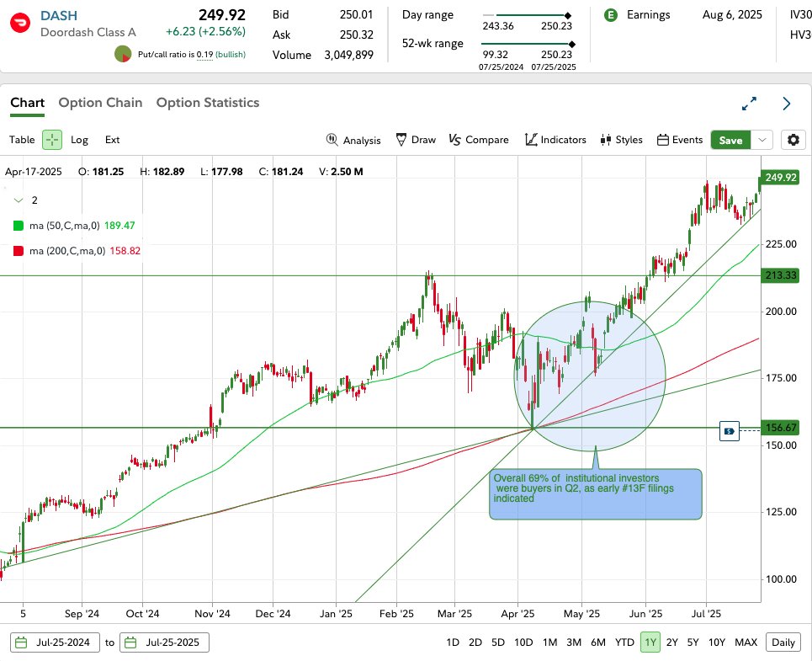812x661 pixels.
Task: Click the Day range slider marker
Action: [x=568, y=15]
